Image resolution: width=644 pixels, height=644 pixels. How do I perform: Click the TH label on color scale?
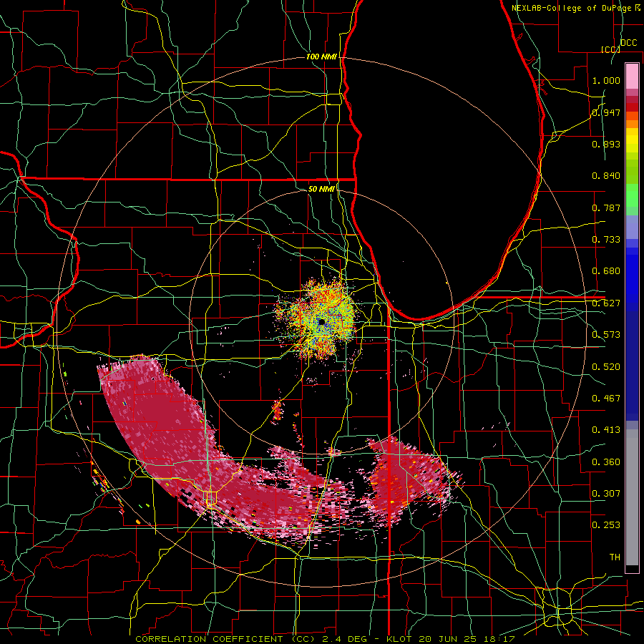pyautogui.click(x=615, y=557)
